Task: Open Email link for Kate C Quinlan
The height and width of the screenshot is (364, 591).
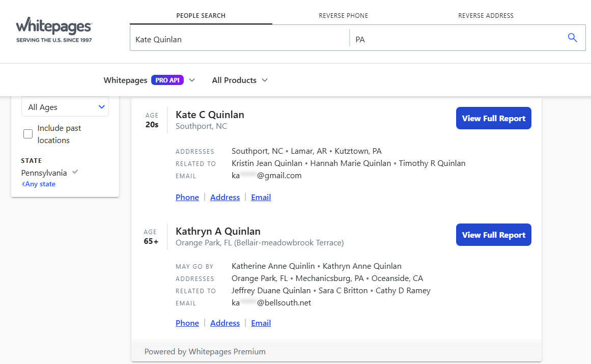Action: coord(261,198)
